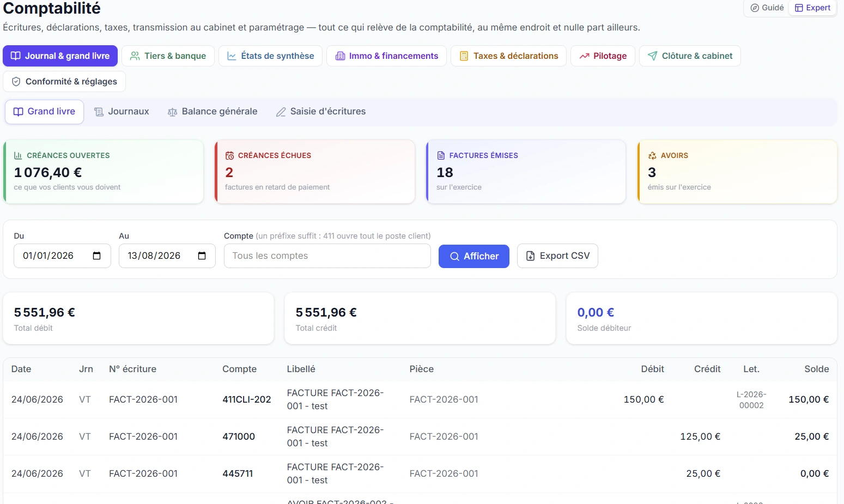The height and width of the screenshot is (504, 844).
Task: Click the Date column header
Action: (x=21, y=369)
